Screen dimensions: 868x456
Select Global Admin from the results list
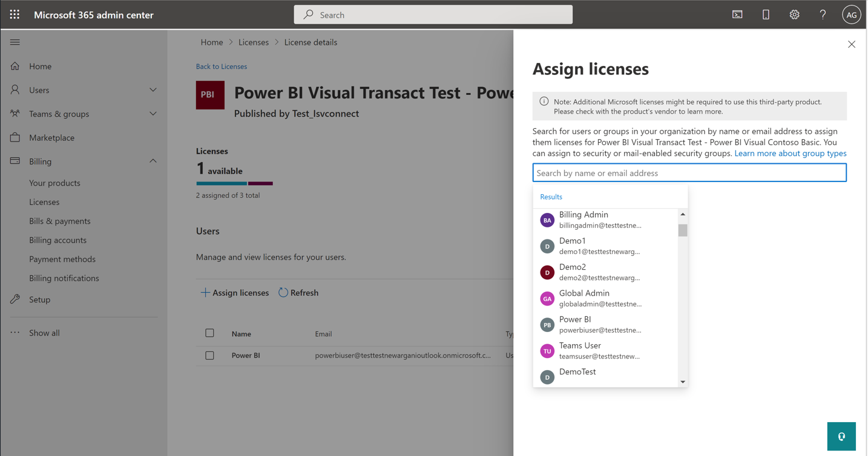point(605,298)
